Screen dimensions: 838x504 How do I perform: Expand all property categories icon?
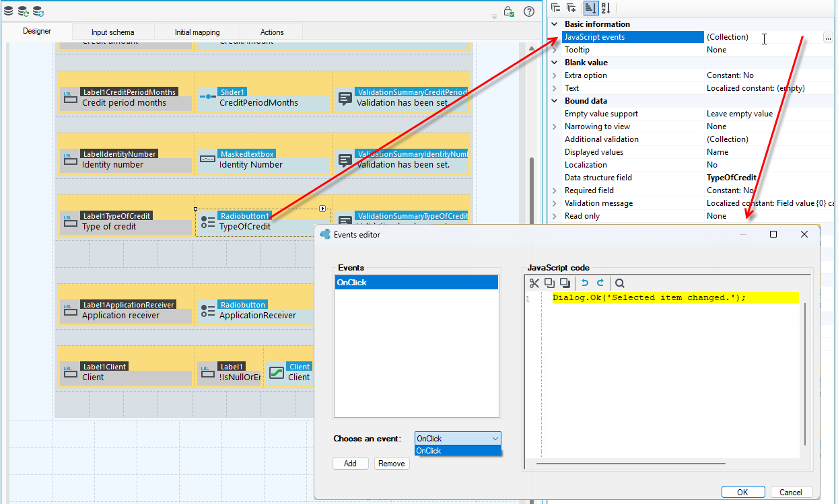571,8
